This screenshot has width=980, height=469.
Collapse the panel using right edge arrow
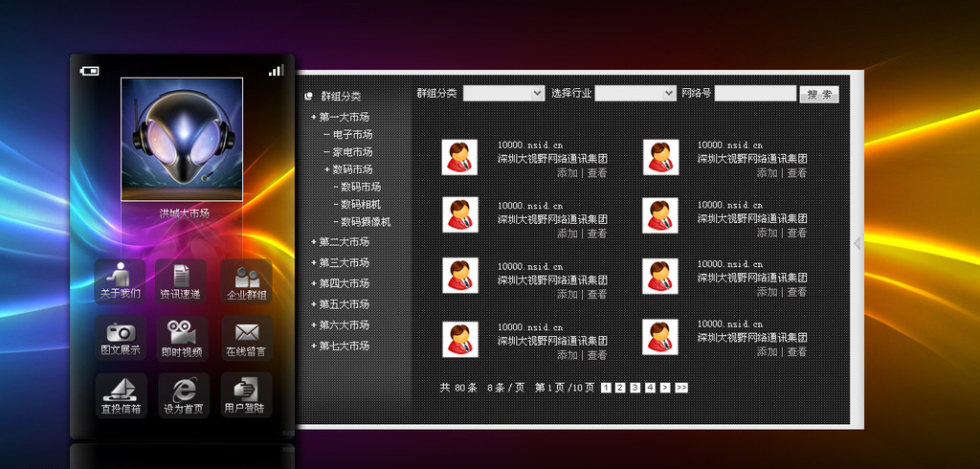point(857,243)
